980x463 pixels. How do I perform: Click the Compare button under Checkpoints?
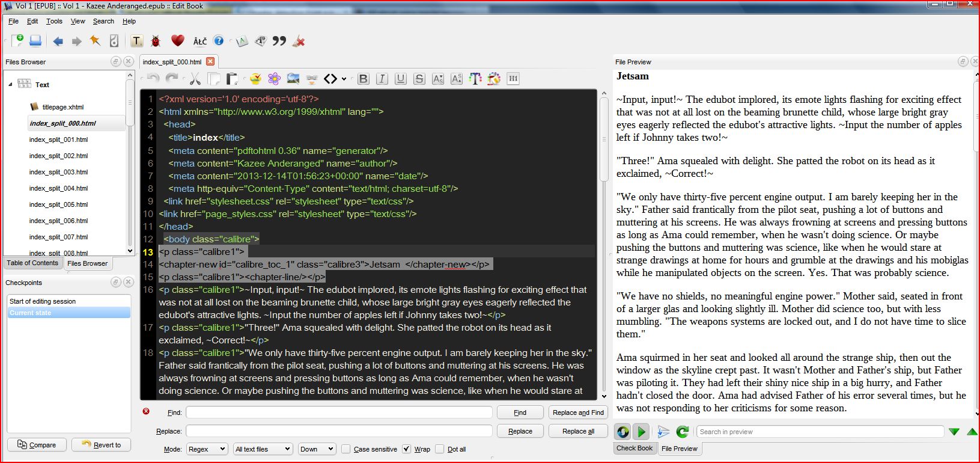(37, 445)
